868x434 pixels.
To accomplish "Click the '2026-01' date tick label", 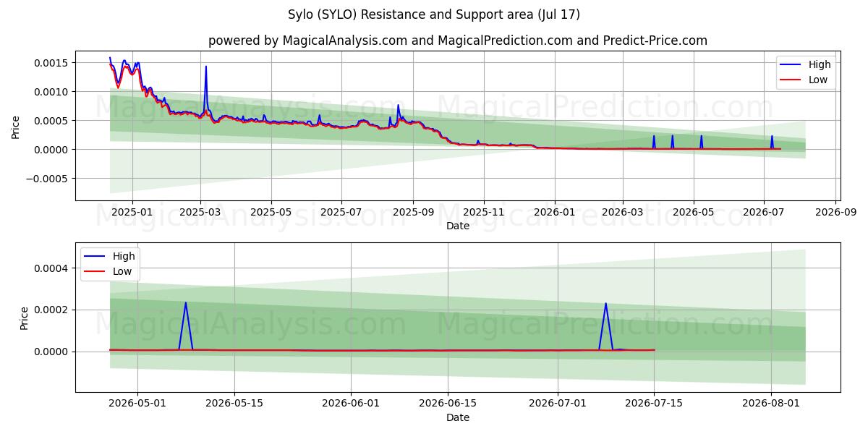I will (x=554, y=213).
